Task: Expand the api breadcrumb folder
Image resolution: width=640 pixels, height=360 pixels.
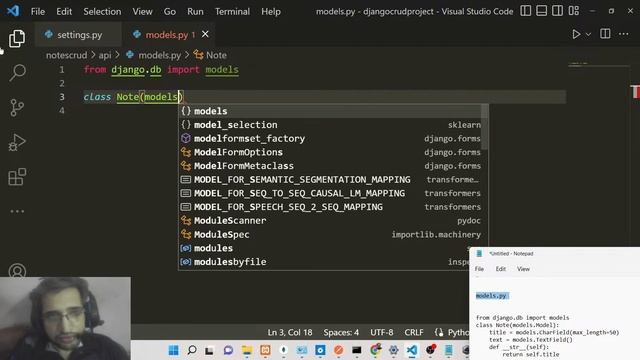Action: pyautogui.click(x=104, y=55)
